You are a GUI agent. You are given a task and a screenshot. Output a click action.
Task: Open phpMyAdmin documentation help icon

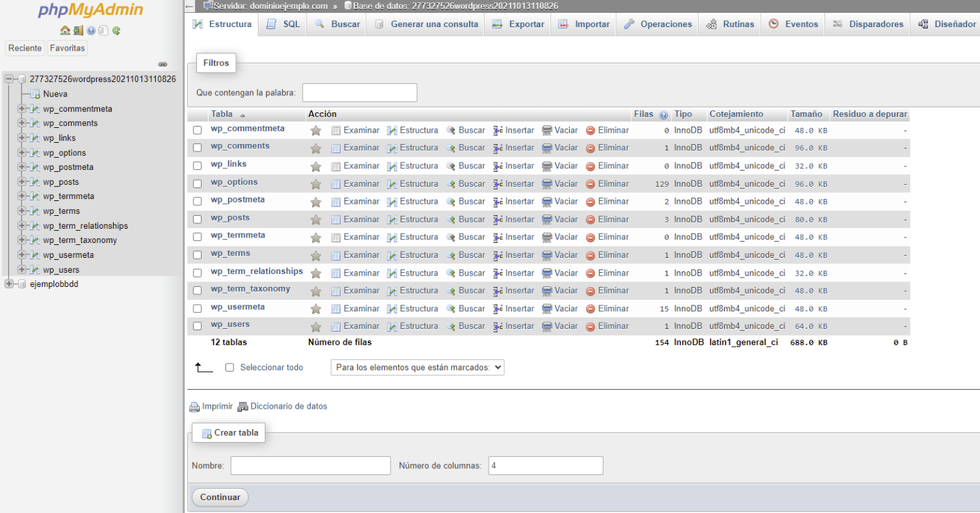tap(91, 30)
